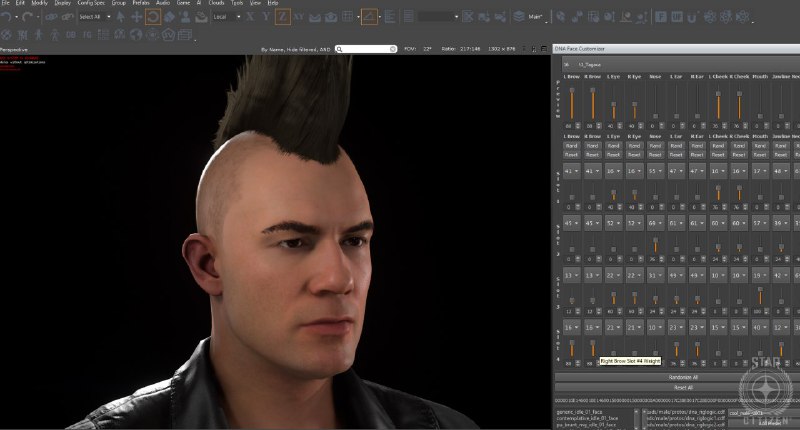The width and height of the screenshot is (800, 430).
Task: Open L Brow Slot 3 dropdown showing 13
Action: coord(571,275)
